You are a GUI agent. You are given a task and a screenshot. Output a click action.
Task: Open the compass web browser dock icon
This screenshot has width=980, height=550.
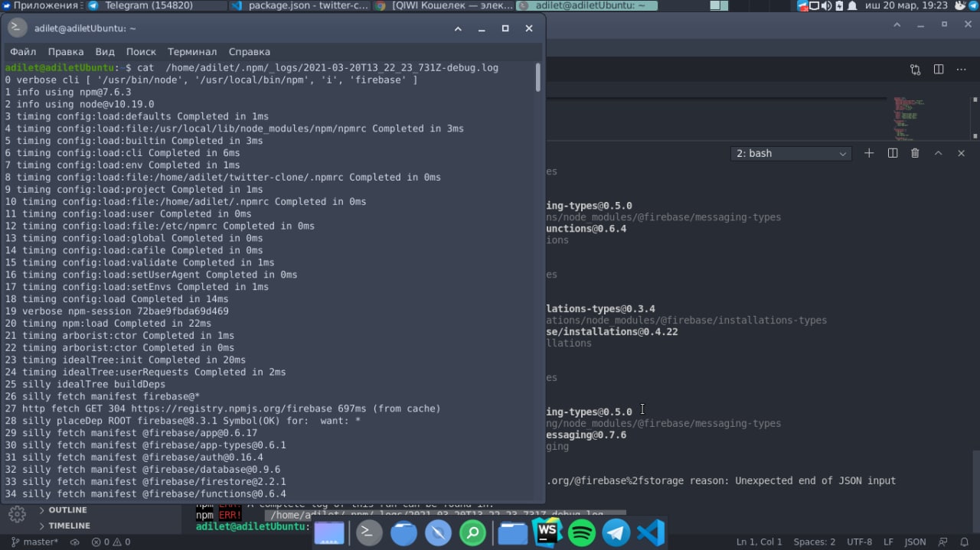(438, 532)
